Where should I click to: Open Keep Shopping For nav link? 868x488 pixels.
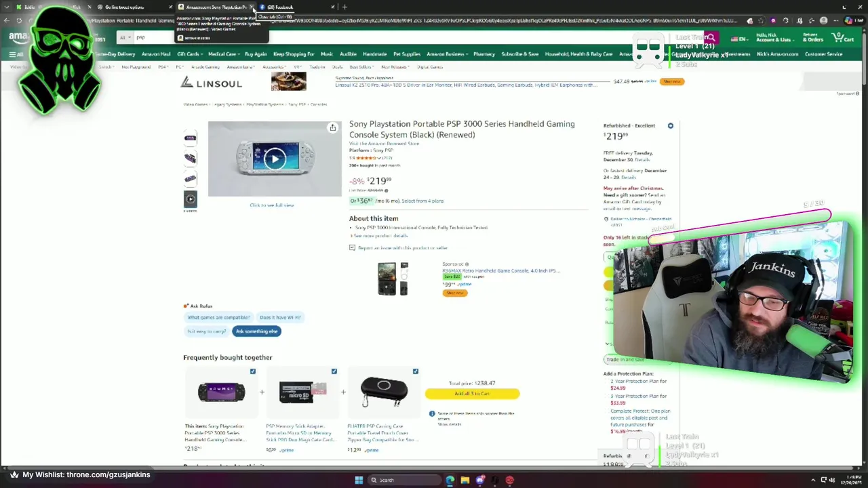click(x=294, y=54)
